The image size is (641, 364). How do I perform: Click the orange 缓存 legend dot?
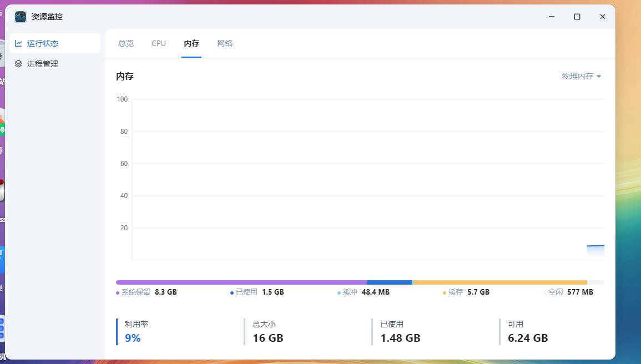pyautogui.click(x=445, y=292)
